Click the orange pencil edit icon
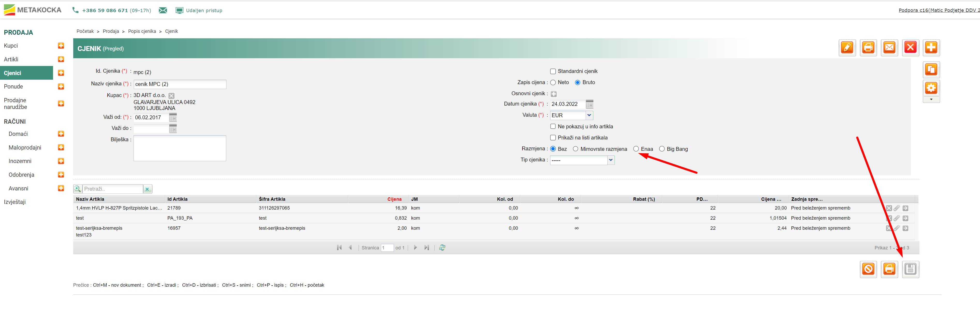The width and height of the screenshot is (980, 319). click(847, 48)
